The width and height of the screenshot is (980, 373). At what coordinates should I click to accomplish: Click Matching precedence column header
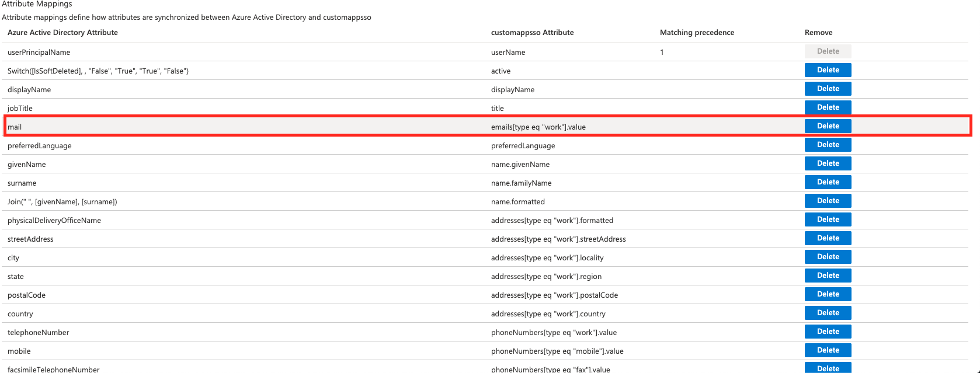point(697,33)
